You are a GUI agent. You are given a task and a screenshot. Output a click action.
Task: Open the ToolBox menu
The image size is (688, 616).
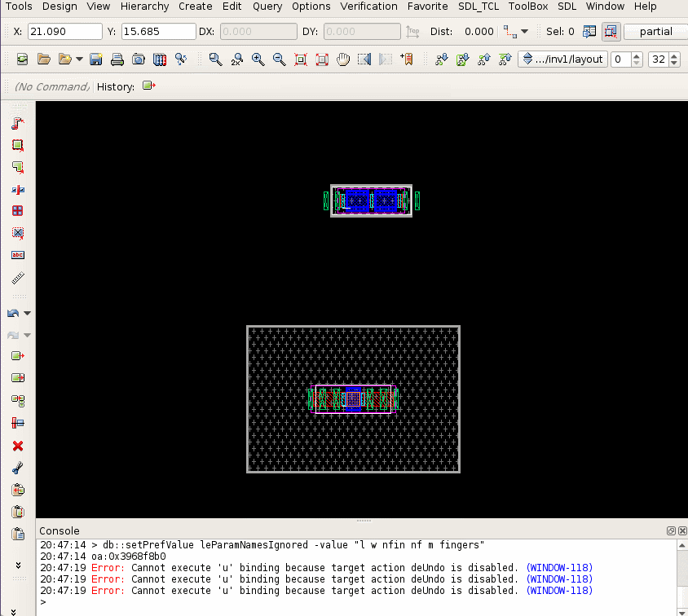(x=528, y=7)
